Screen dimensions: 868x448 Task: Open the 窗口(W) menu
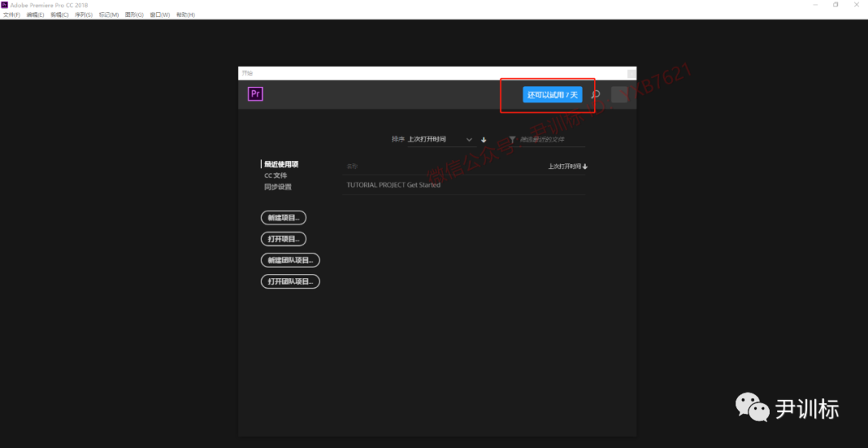click(x=159, y=15)
